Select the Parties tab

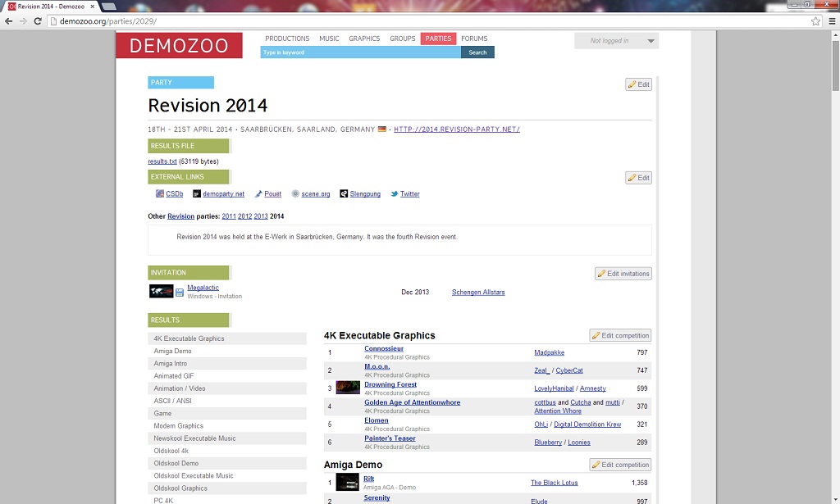pyautogui.click(x=438, y=39)
